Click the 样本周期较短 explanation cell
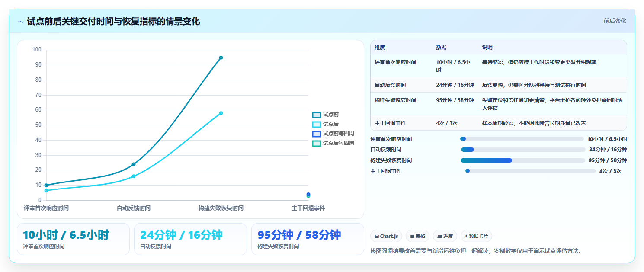The width and height of the screenshot is (644, 272). [x=534, y=123]
